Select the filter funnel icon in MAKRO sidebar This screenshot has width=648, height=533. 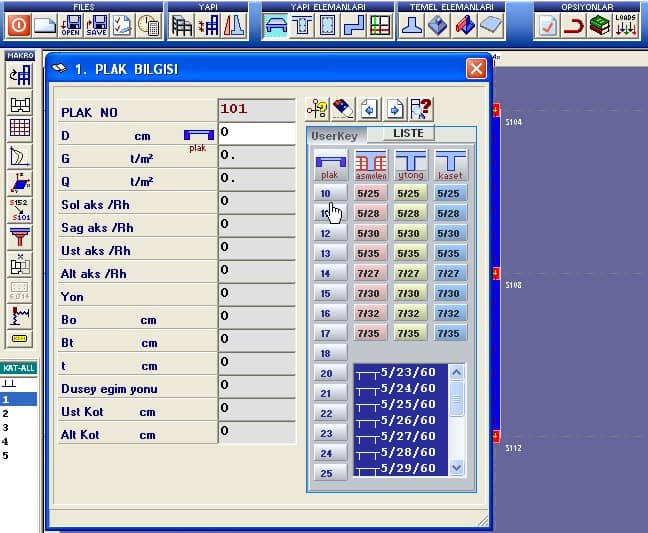pos(19,237)
